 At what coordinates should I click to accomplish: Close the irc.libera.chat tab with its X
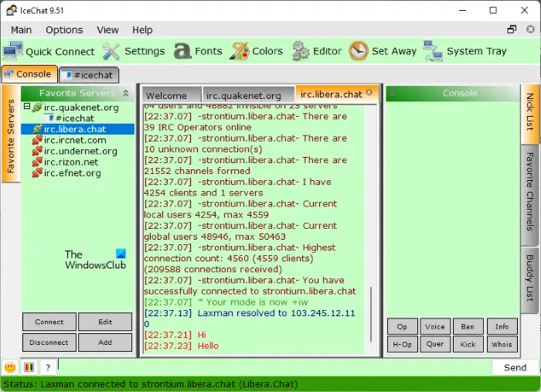tap(369, 93)
